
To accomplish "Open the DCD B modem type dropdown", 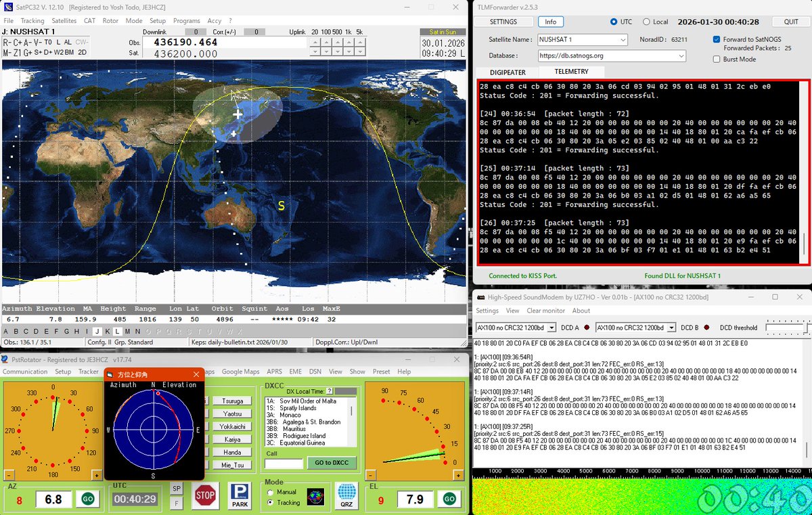I will [635, 328].
